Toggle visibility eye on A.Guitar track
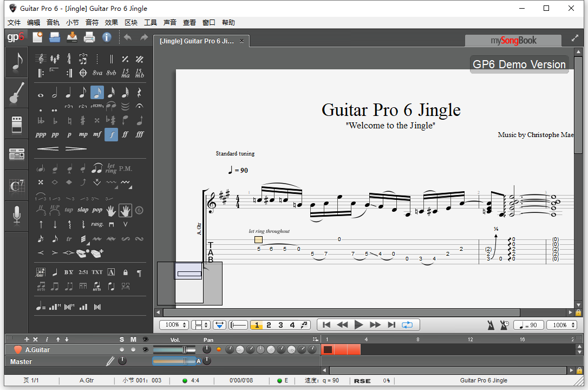The width and height of the screenshot is (588, 390). pos(144,349)
